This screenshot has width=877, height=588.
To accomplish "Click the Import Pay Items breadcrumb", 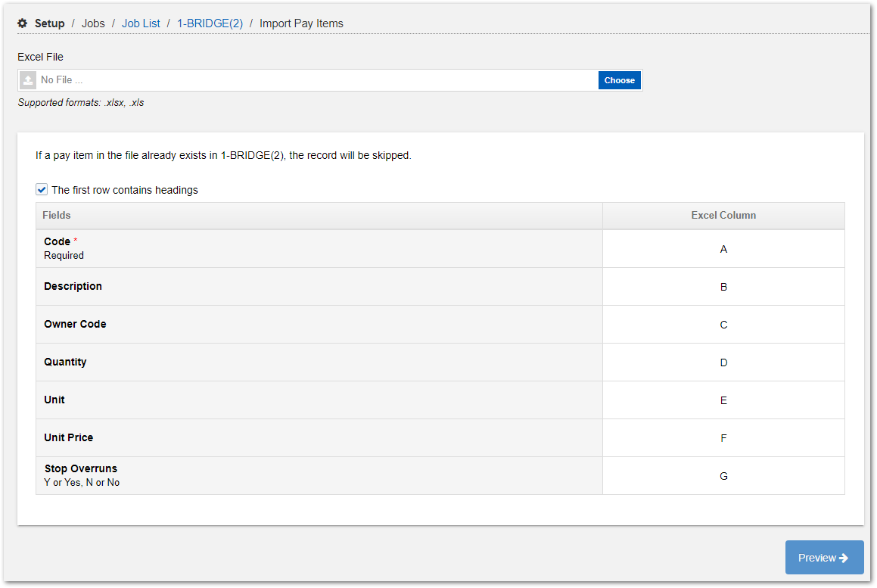I will point(301,23).
